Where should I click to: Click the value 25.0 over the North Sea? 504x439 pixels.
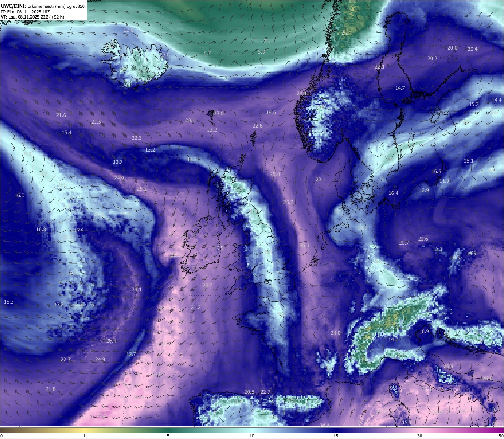(x=275, y=174)
